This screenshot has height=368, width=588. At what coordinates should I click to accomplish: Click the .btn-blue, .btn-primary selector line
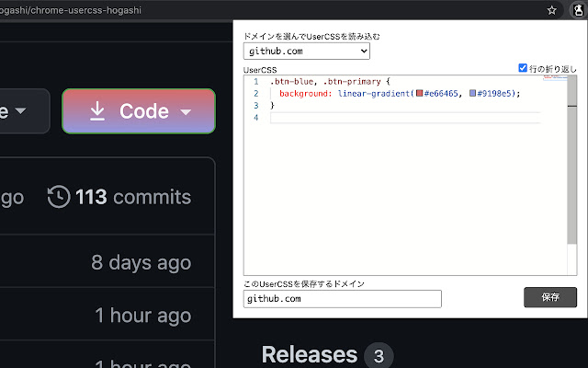point(330,82)
